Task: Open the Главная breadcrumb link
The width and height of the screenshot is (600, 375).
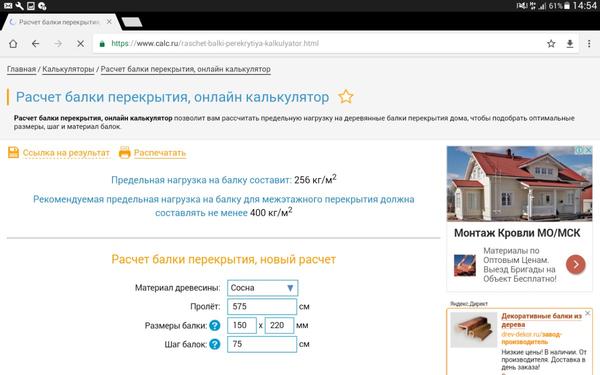Action: (21, 69)
